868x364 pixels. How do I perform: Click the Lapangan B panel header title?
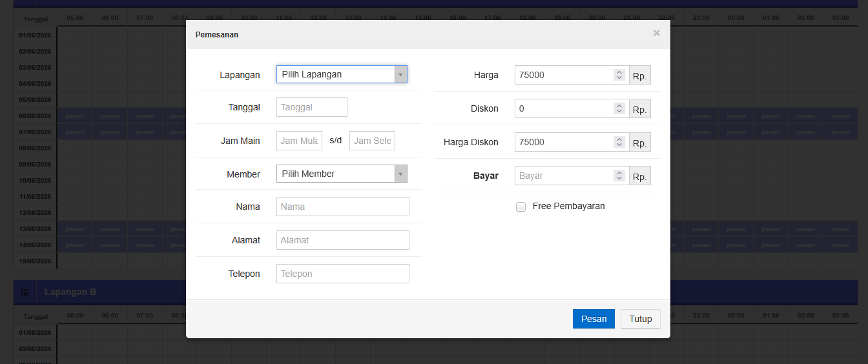(x=70, y=292)
